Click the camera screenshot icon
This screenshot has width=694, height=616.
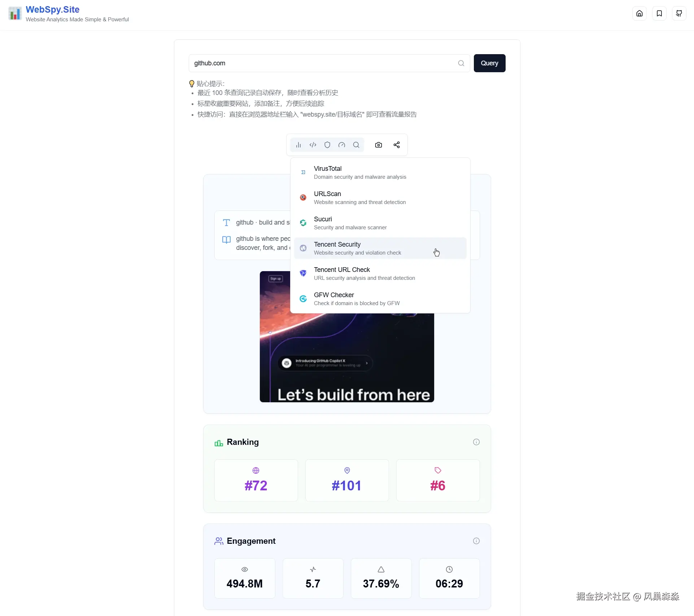click(x=379, y=145)
